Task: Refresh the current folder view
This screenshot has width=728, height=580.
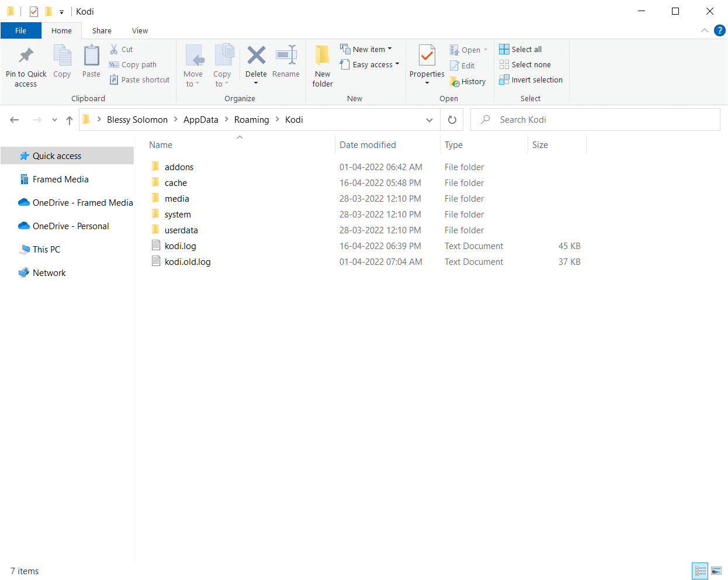Action: tap(452, 120)
